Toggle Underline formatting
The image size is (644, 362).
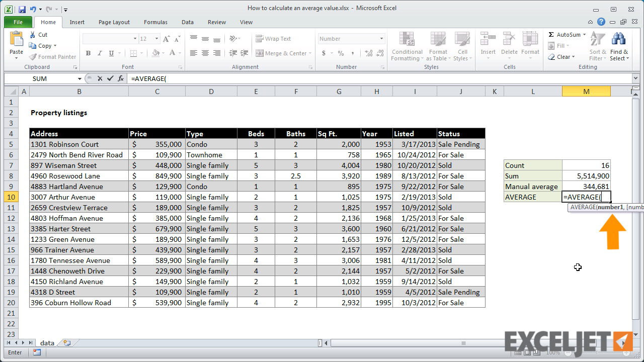[x=111, y=53]
